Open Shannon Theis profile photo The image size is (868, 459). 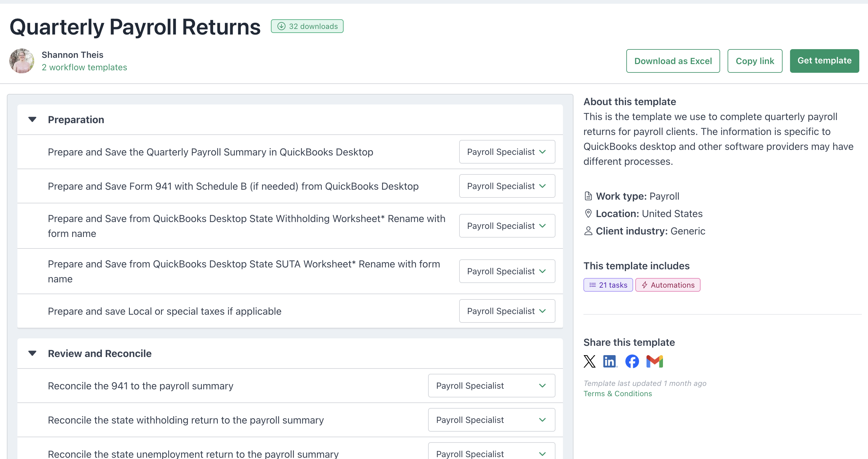pos(22,61)
